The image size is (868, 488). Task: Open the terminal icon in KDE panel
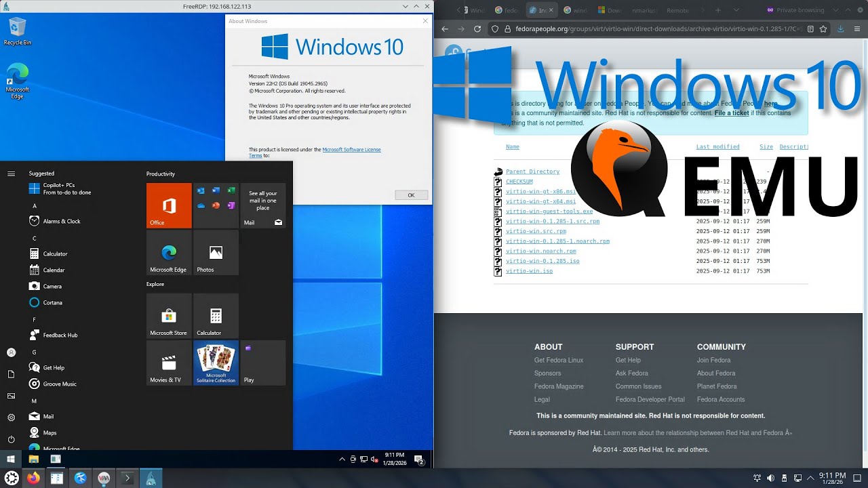(x=127, y=478)
